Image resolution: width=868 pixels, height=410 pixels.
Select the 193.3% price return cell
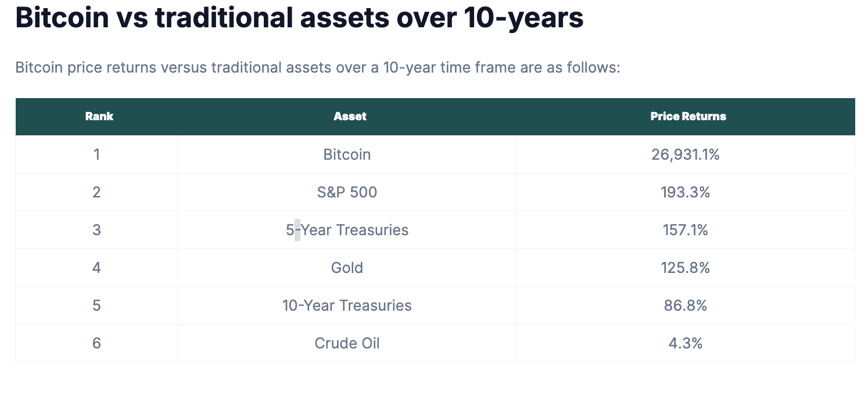(x=686, y=192)
